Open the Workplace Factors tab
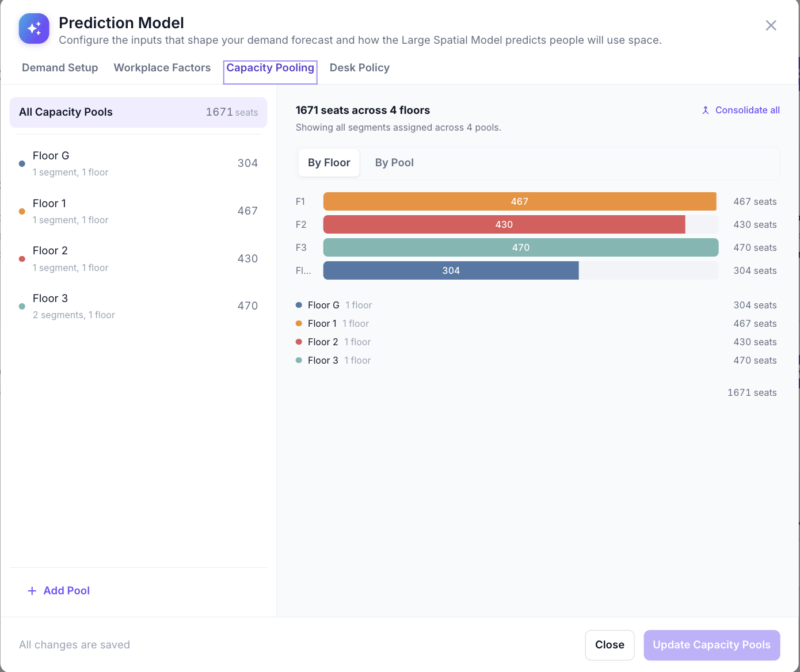Screen dimensions: 800x672 point(162,68)
